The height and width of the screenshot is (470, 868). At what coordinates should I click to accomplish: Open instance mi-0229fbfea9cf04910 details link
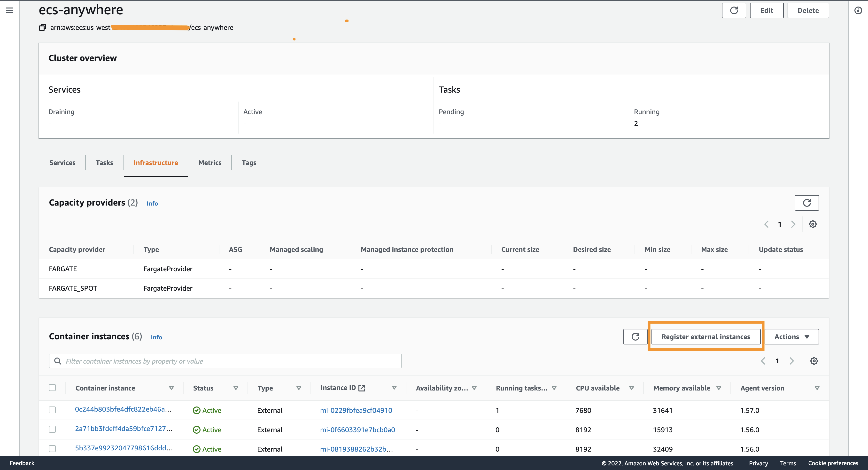click(x=356, y=410)
